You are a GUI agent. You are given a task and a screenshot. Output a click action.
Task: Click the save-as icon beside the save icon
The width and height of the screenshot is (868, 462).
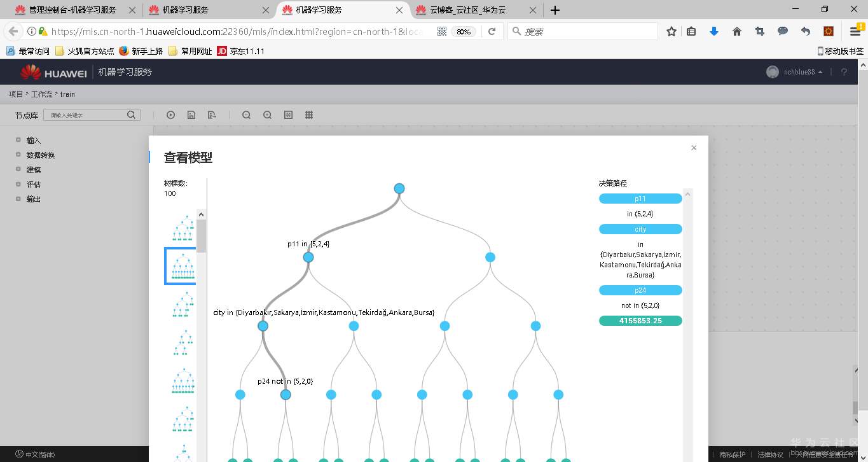tap(212, 115)
